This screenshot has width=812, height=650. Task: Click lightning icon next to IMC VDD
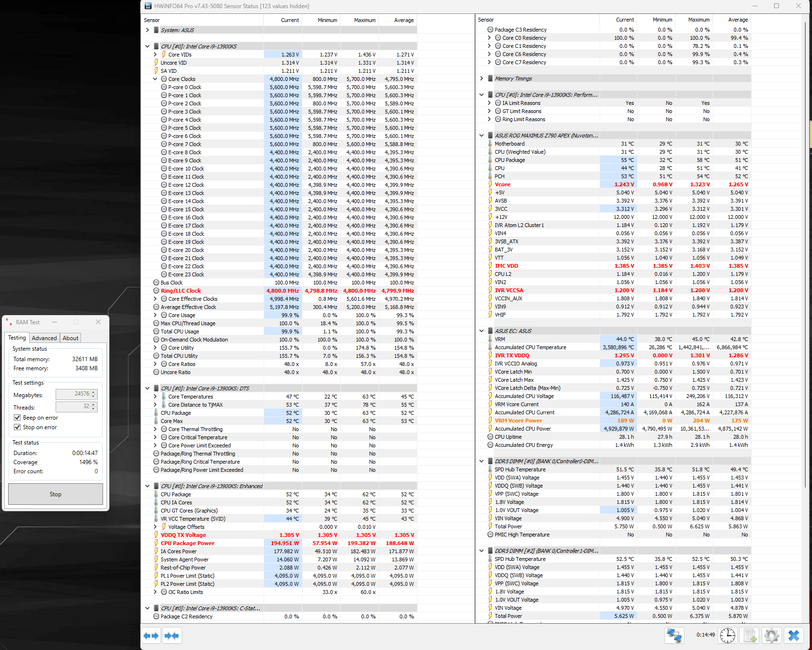pos(490,266)
